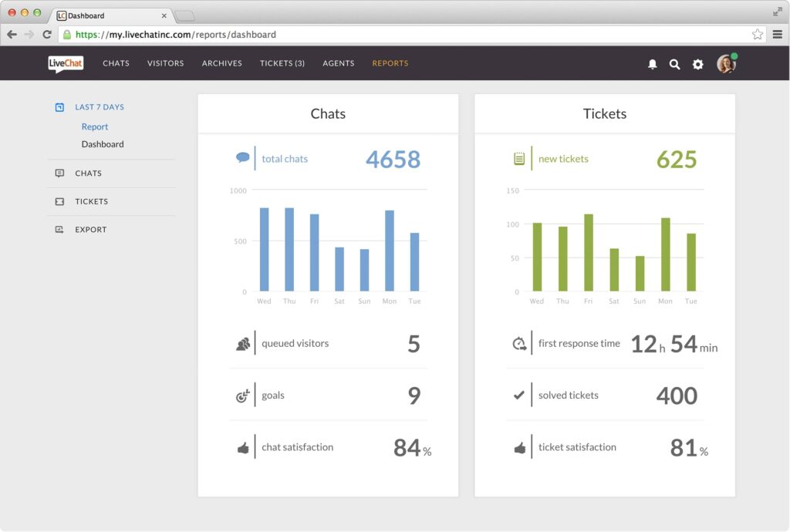Expand the CHATS section in the sidebar
Screen dimensions: 790x532
[87, 173]
